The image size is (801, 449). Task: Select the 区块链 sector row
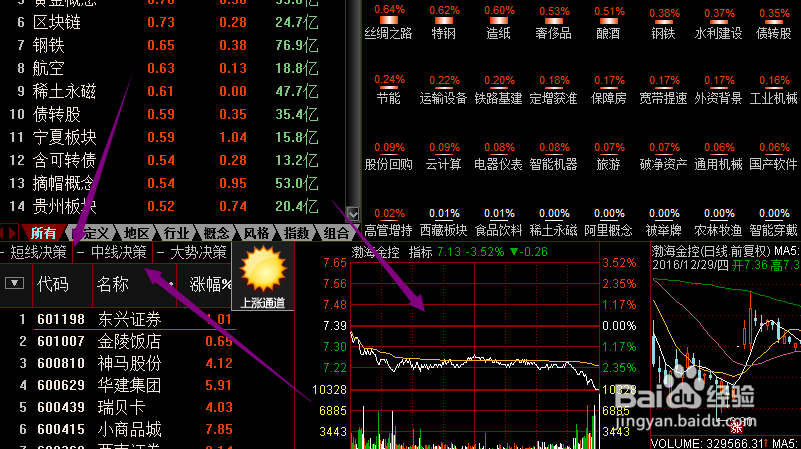pos(173,22)
